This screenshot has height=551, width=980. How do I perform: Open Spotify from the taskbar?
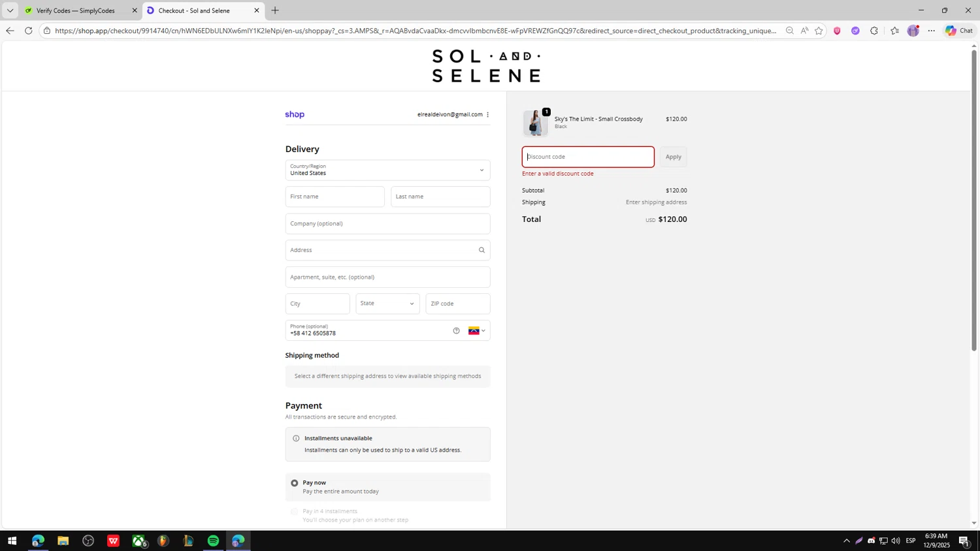point(213,541)
